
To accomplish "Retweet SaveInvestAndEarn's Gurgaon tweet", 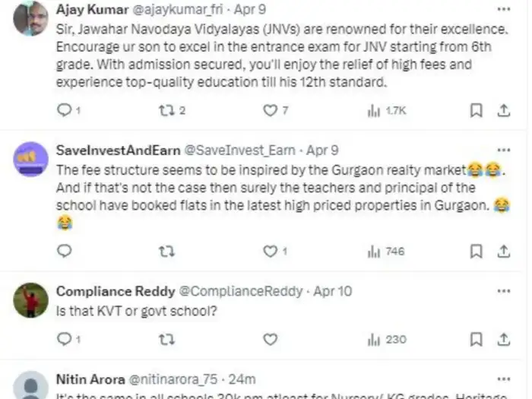I will pos(166,251).
